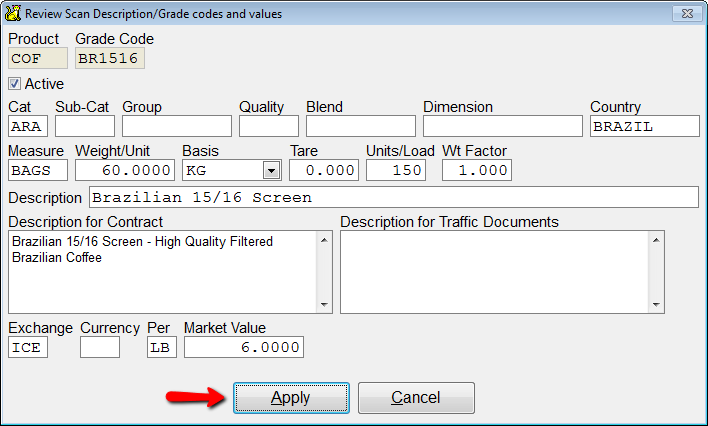Image resolution: width=708 pixels, height=426 pixels.
Task: Click the Wt Factor field 1.000
Action: (477, 170)
